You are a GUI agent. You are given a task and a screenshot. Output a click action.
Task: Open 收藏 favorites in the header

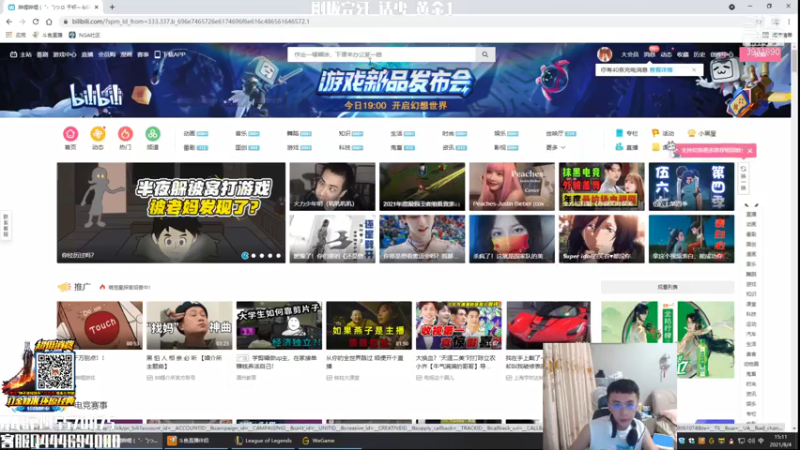coord(683,54)
